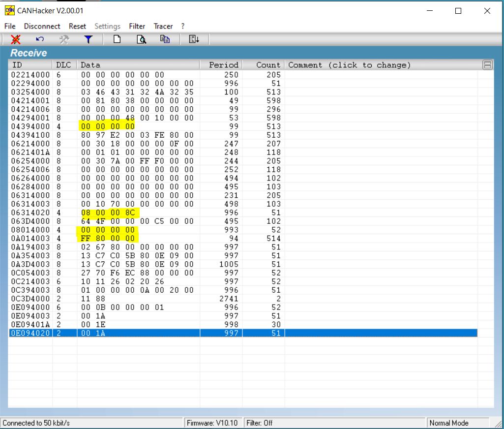Click the CANHacker application title icon
504x429 pixels.
tap(10, 11)
